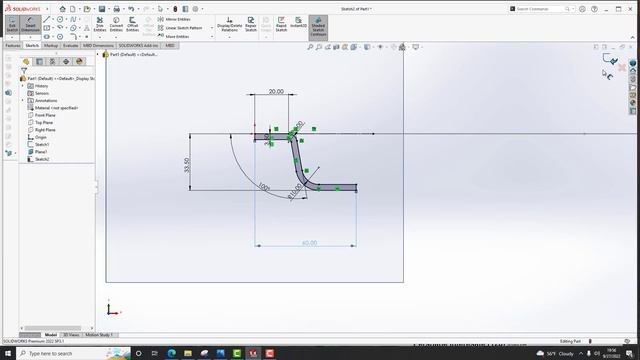Click the Repair Sketch tool
The width and height of the screenshot is (640, 360).
(x=251, y=24)
